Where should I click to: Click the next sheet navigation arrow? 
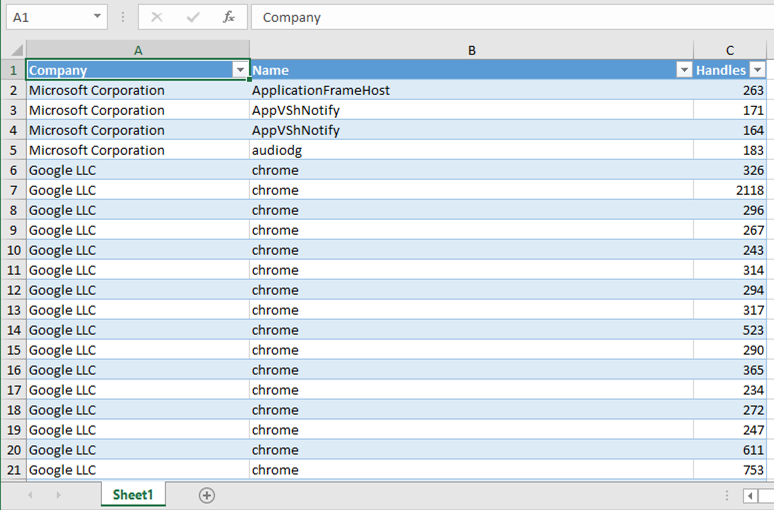[x=58, y=495]
